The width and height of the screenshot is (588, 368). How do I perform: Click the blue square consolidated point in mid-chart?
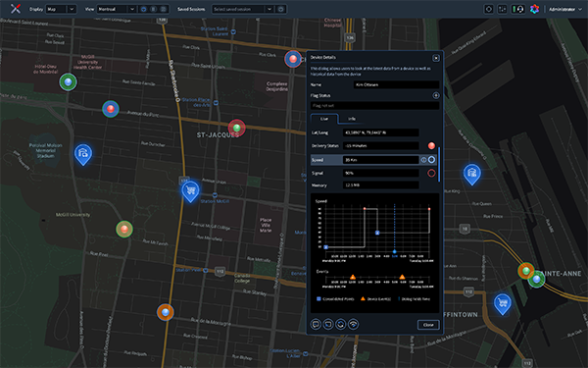pos(377,233)
